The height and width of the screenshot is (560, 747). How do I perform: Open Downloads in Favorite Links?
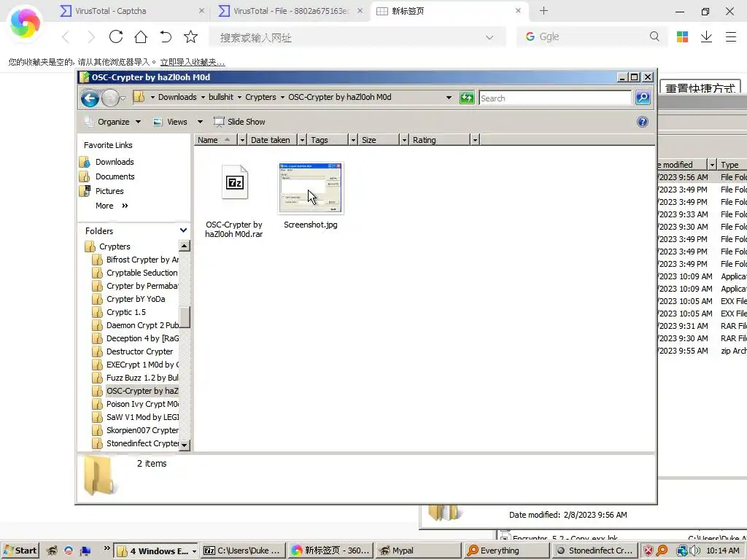(115, 162)
